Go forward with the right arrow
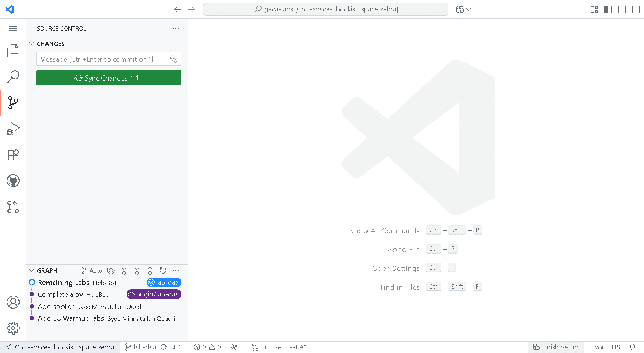The width and height of the screenshot is (644, 353). [x=192, y=9]
